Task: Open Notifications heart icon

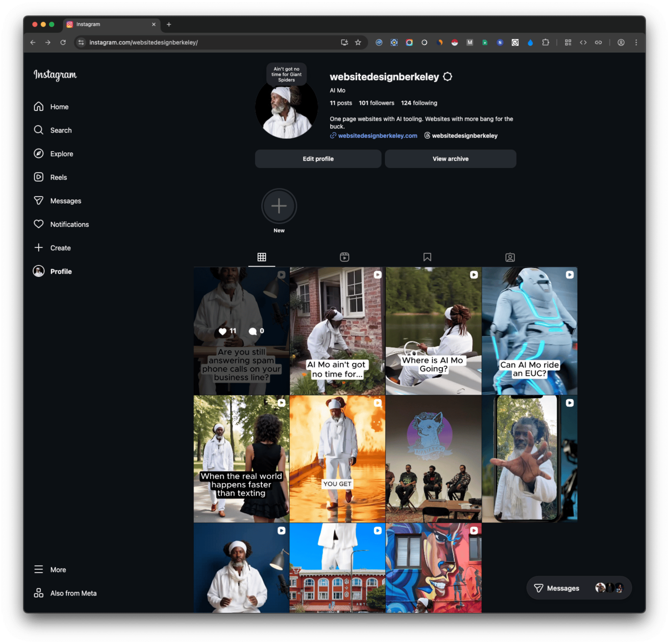Action: point(39,224)
